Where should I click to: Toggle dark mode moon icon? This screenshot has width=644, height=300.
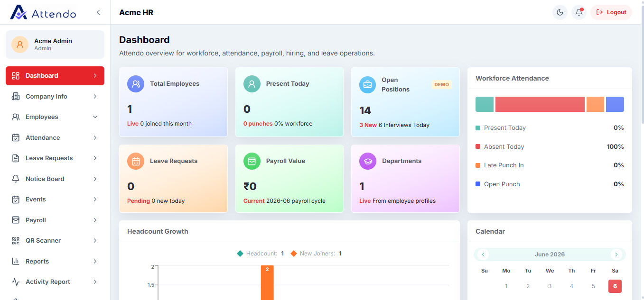coord(560,12)
